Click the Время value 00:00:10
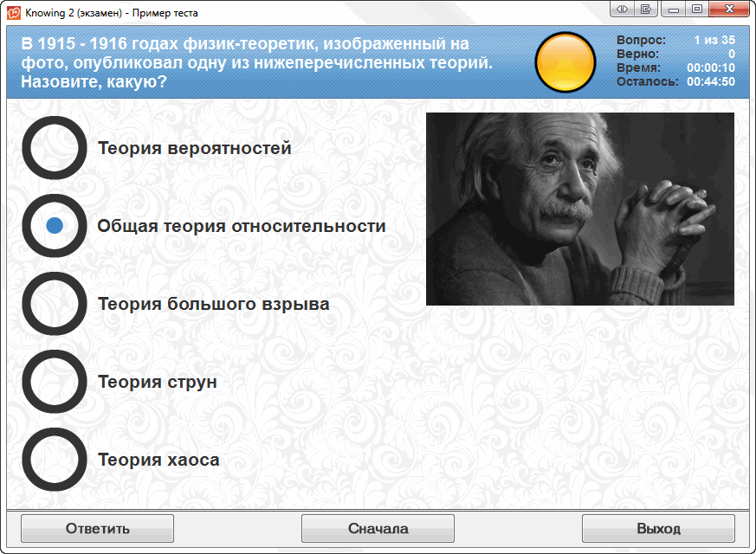The height and width of the screenshot is (554, 756). point(711,68)
